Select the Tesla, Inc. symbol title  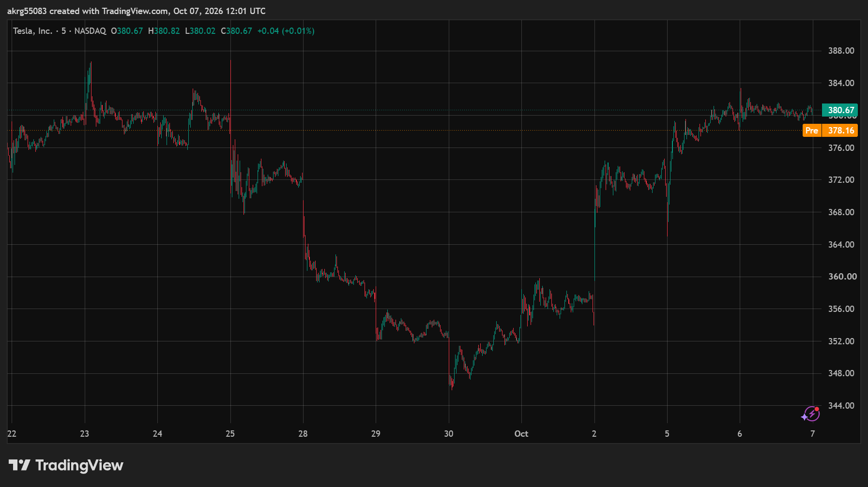click(32, 31)
